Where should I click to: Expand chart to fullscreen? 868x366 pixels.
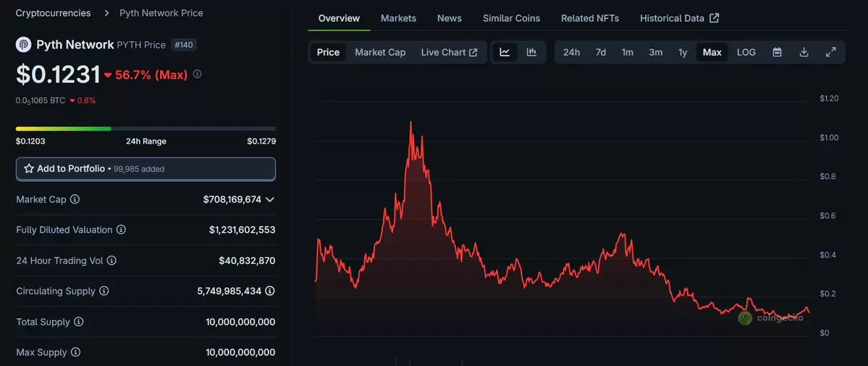coord(831,52)
